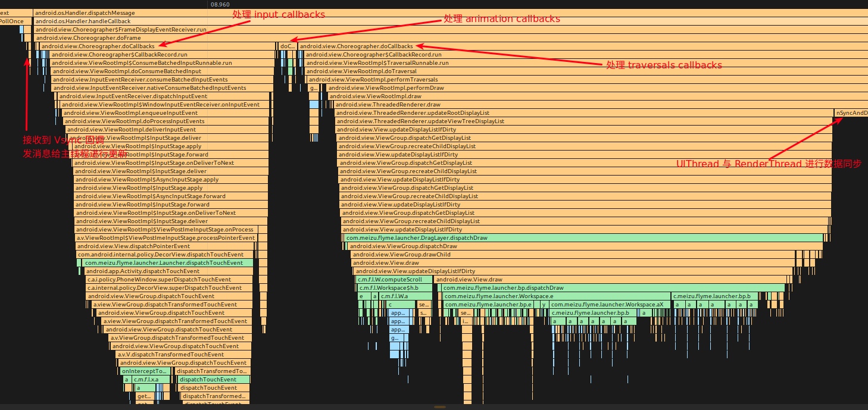The width and height of the screenshot is (868, 410).
Task: Click the panel drag handle at bottom
Action: [x=440, y=407]
